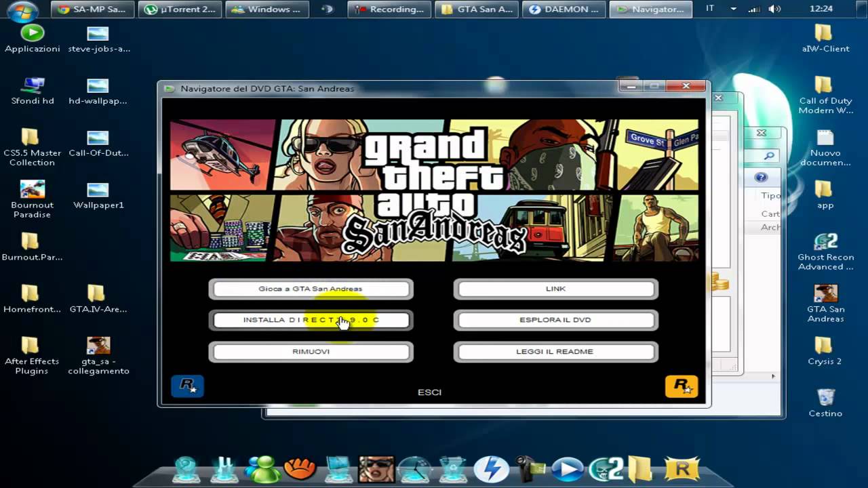
Task: Open the LINK button
Action: 555,289
